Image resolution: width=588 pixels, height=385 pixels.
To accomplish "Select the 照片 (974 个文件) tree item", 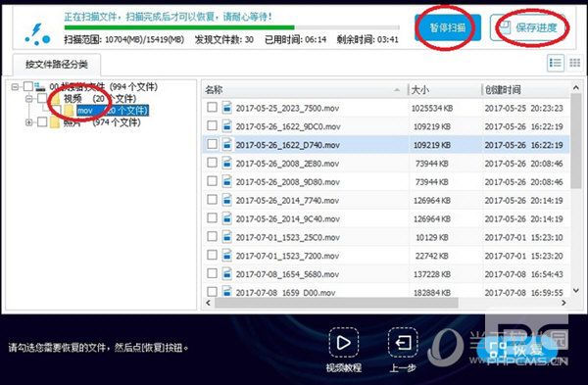I will [x=102, y=122].
